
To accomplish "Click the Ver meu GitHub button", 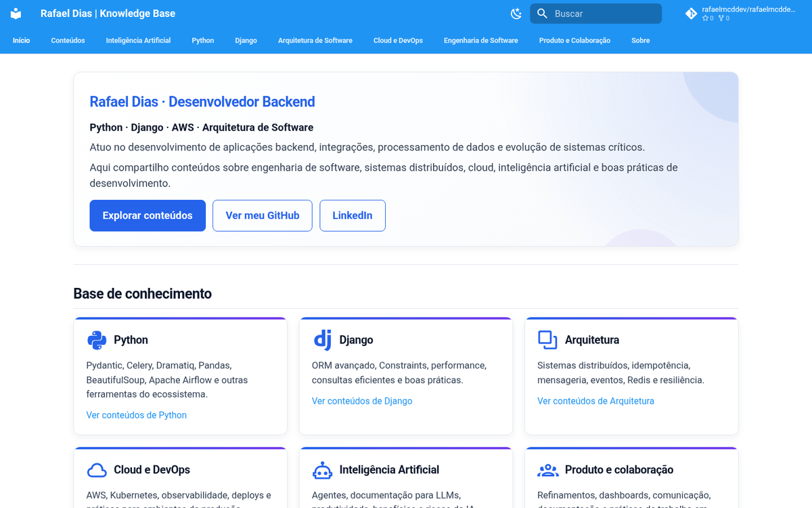I will 263,215.
